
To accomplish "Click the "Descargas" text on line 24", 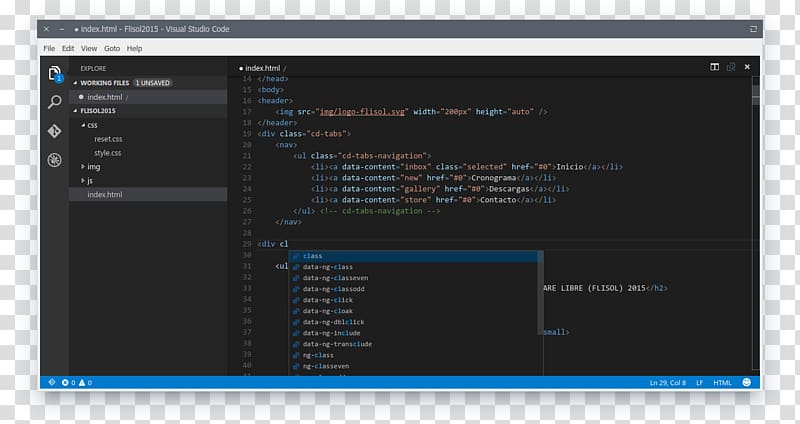I will coord(509,189).
